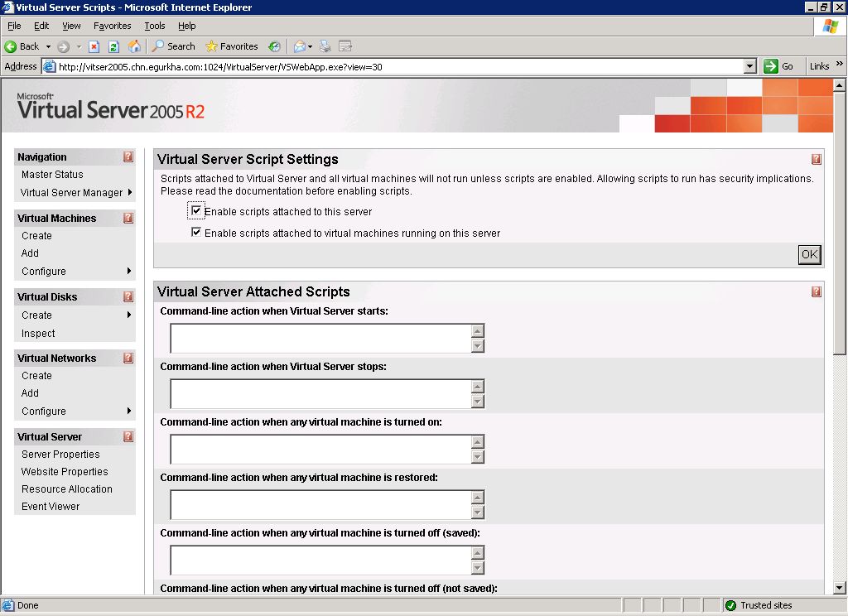This screenshot has width=848, height=616.
Task: Open the Forward button history dropdown arrow
Action: coord(79,46)
